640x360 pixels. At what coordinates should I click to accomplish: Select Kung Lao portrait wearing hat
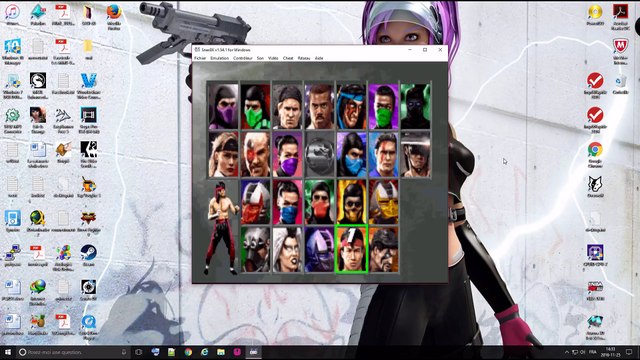(x=416, y=154)
